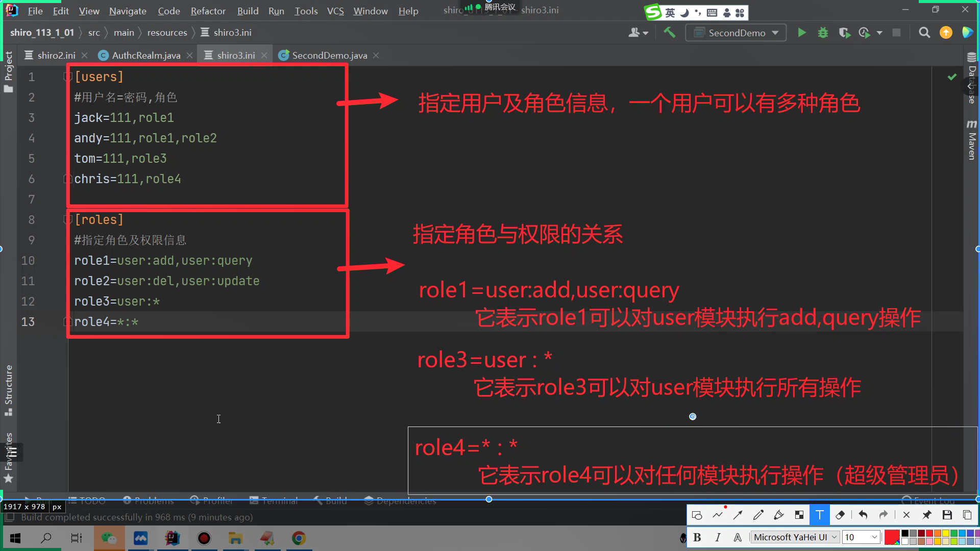980x551 pixels.
Task: Click fold end marker on line 6
Action: pos(67,179)
